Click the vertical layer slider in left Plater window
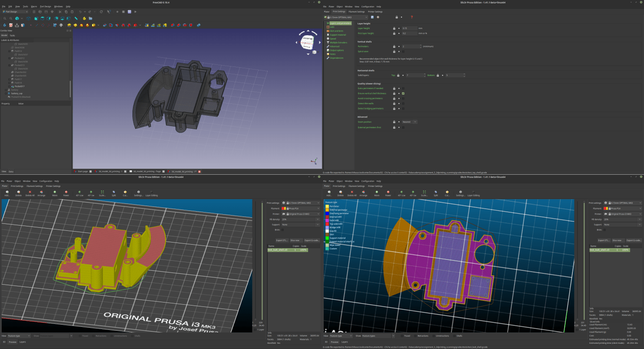 pyautogui.click(x=262, y=261)
